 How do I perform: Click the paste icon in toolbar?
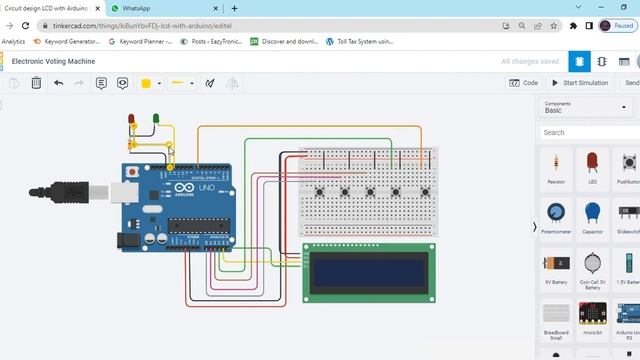click(14, 83)
